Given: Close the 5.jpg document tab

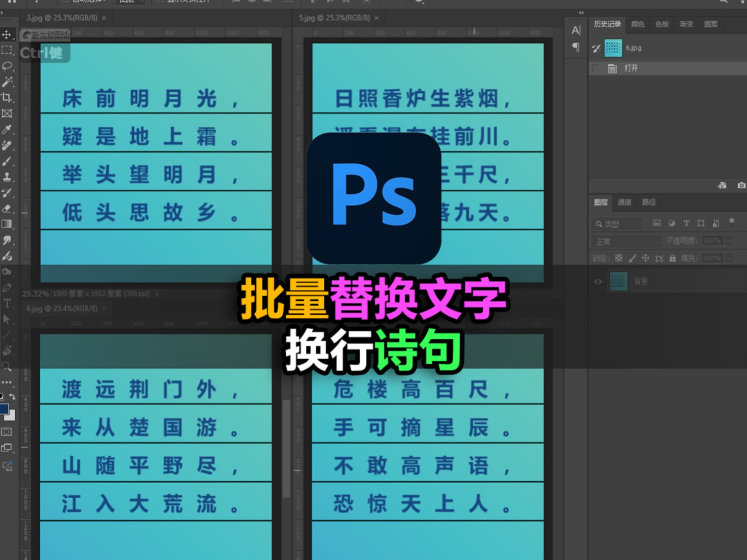Looking at the screenshot, I should coord(377,18).
